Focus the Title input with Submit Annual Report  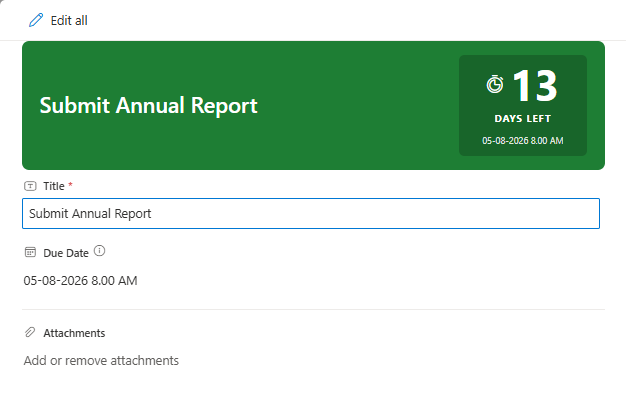(311, 213)
